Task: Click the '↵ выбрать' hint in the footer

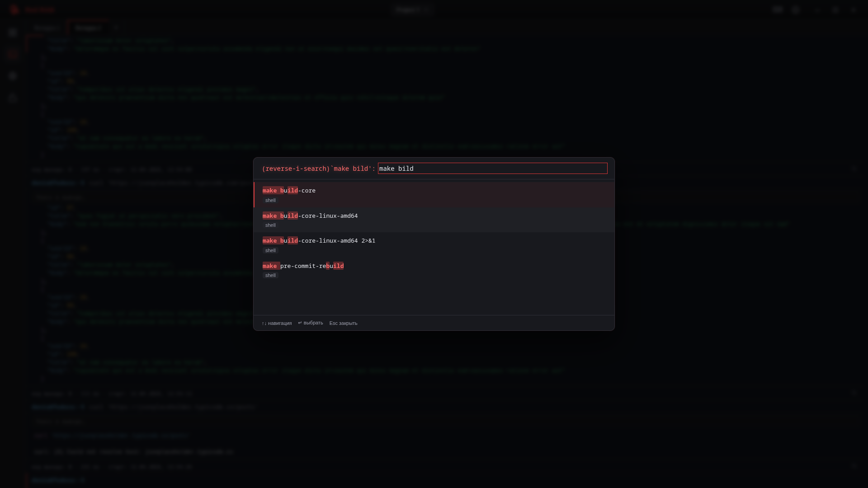Action: tap(310, 323)
